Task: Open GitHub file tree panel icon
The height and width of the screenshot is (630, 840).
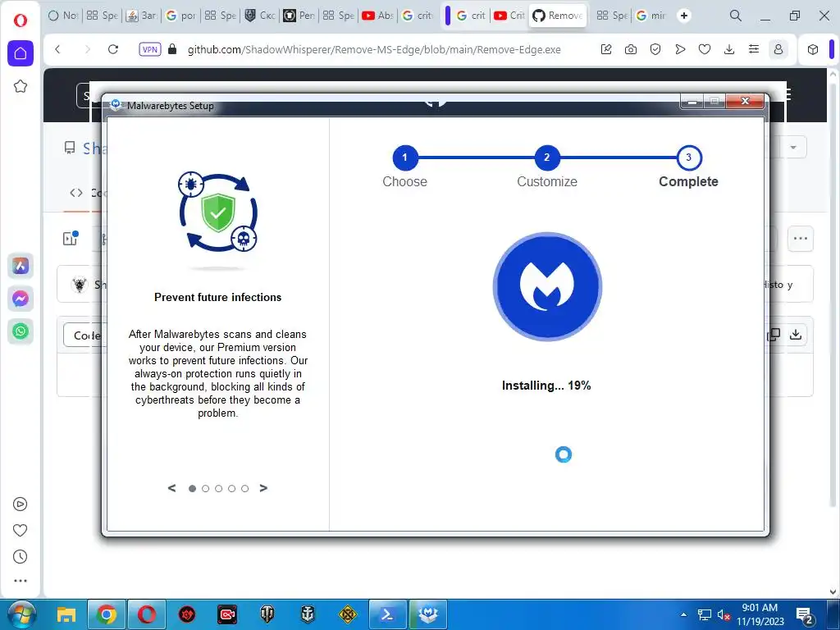Action: click(x=71, y=239)
